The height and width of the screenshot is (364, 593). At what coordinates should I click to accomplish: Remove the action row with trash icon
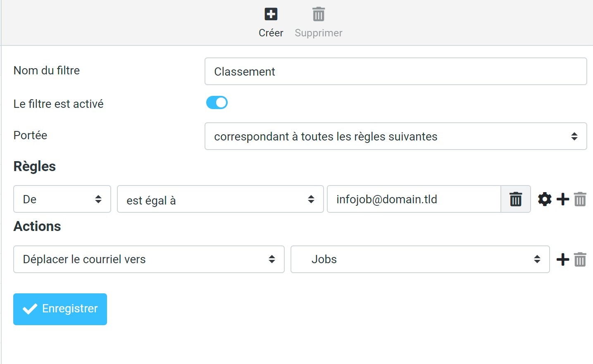pos(580,259)
